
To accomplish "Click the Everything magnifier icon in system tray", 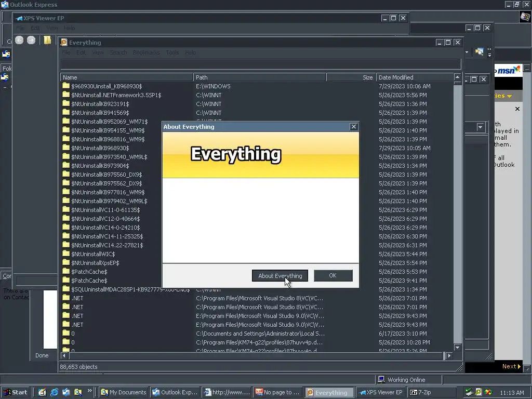I will (478, 392).
